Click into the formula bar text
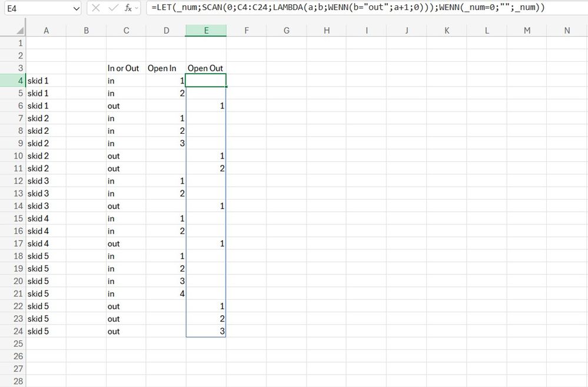This screenshot has height=387, width=588. [348, 8]
